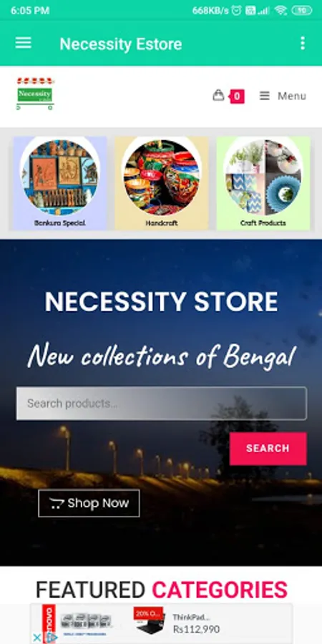The image size is (322, 644).
Task: Expand the Menu dropdown in site header
Action: (283, 96)
